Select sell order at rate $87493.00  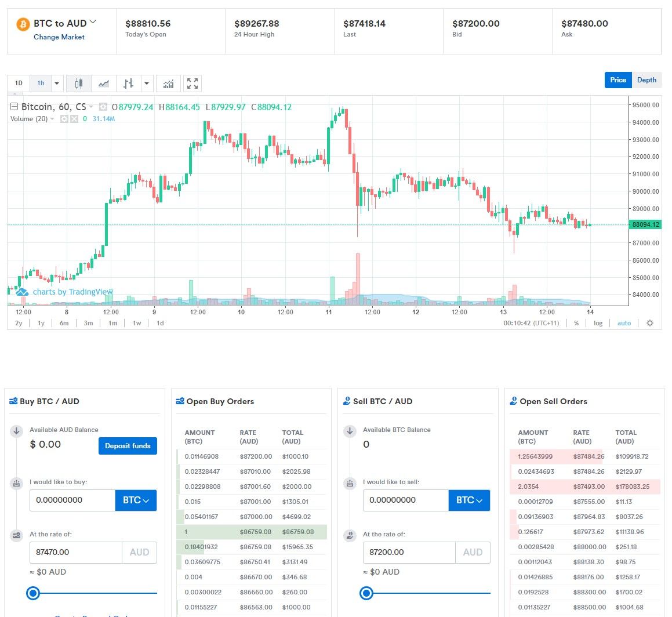(x=585, y=487)
